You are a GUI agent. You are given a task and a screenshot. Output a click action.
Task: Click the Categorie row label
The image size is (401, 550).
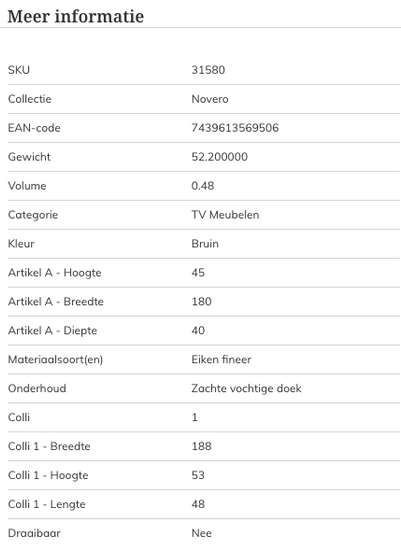point(33,215)
